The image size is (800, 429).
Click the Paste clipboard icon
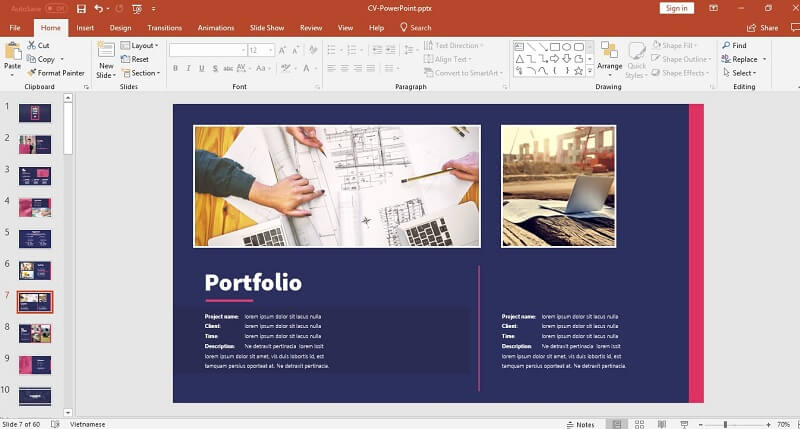coord(12,54)
